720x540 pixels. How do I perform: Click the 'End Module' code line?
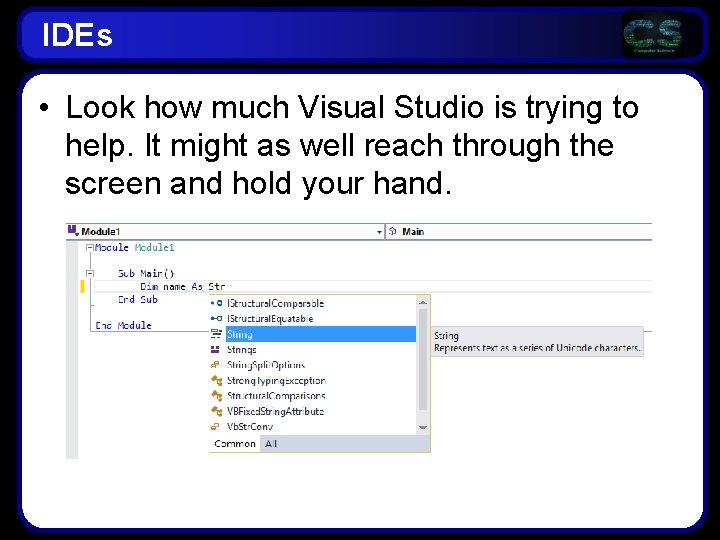124,325
